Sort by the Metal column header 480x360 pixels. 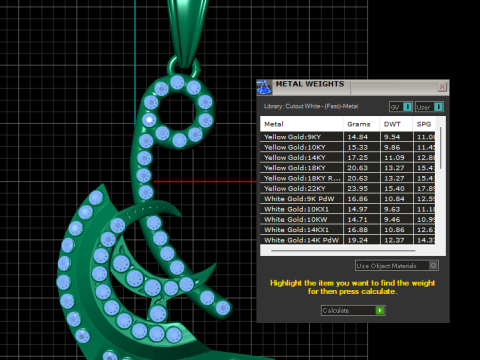pyautogui.click(x=302, y=124)
